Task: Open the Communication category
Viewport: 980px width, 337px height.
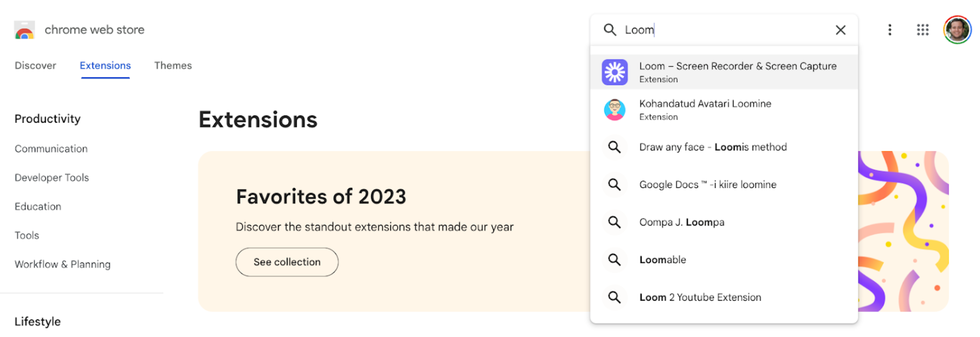Action: coord(51,148)
